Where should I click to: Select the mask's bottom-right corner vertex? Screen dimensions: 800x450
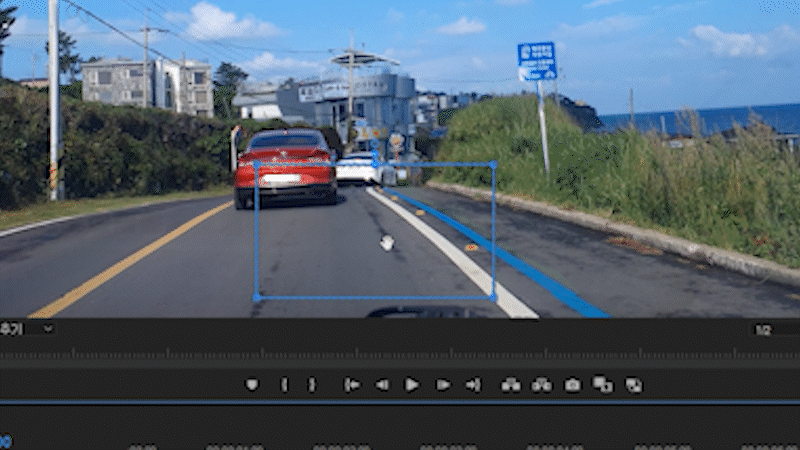click(493, 297)
